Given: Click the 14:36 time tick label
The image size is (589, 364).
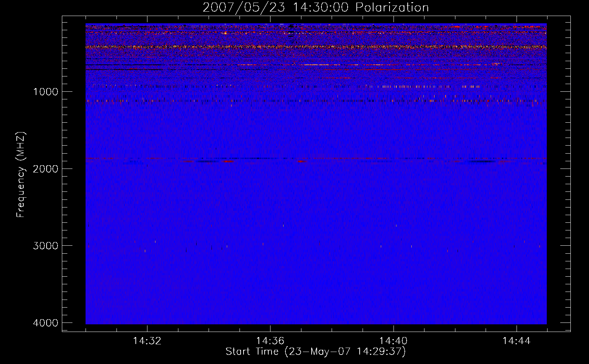Looking at the screenshot, I should point(270,341).
